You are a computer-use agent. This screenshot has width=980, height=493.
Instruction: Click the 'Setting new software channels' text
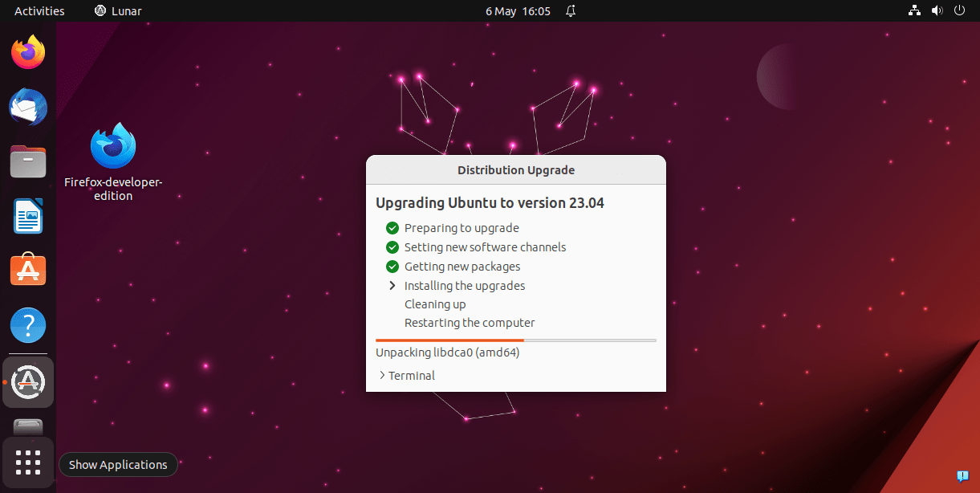click(485, 247)
